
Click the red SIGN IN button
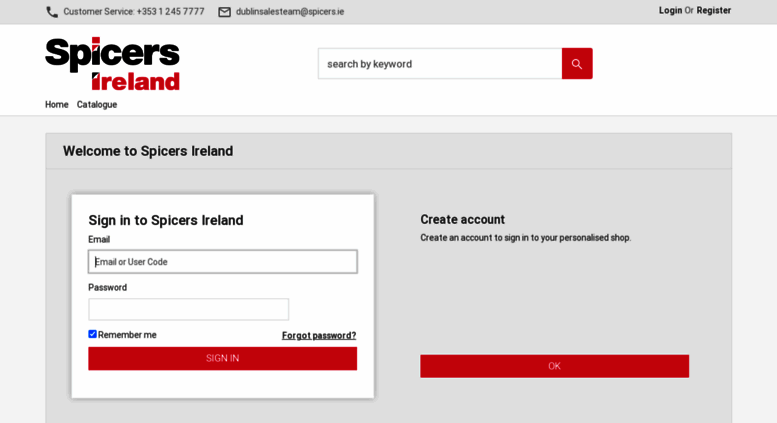222,358
